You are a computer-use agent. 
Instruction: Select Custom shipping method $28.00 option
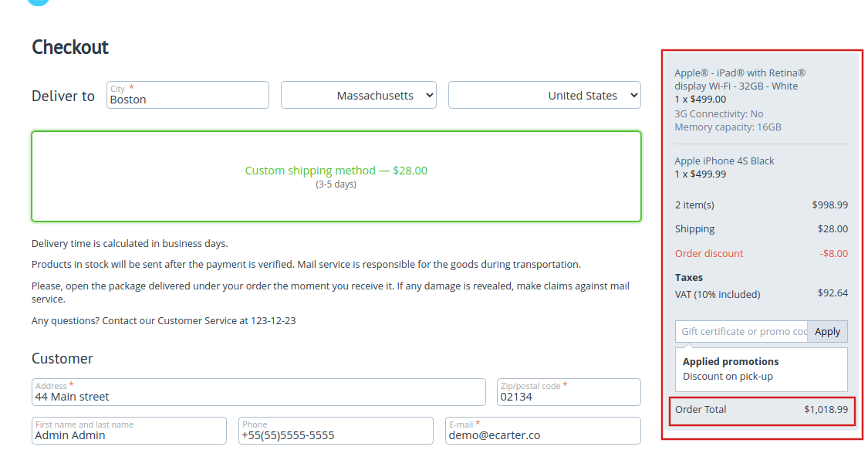(336, 177)
